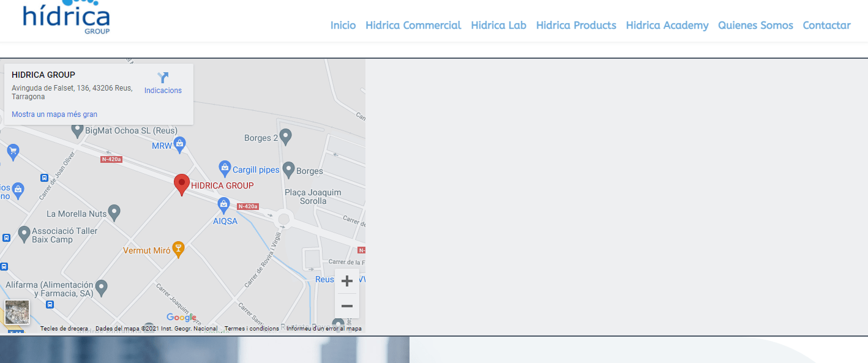This screenshot has height=363, width=868.
Task: Click the Indicacions text link
Action: 163,91
